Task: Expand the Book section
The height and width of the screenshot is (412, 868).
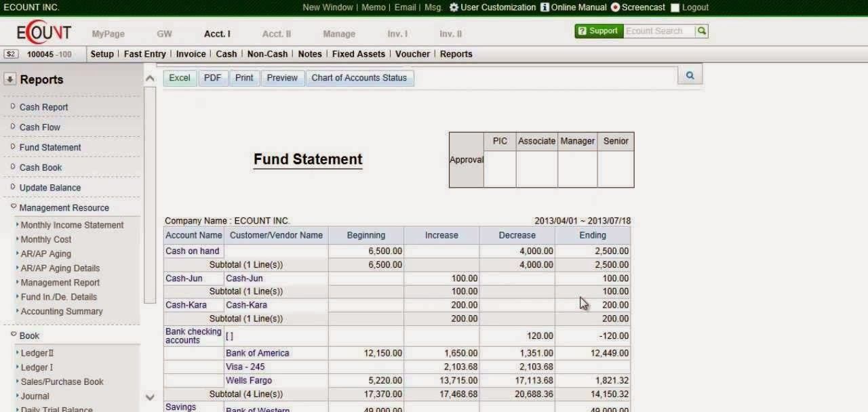Action: click(x=28, y=335)
